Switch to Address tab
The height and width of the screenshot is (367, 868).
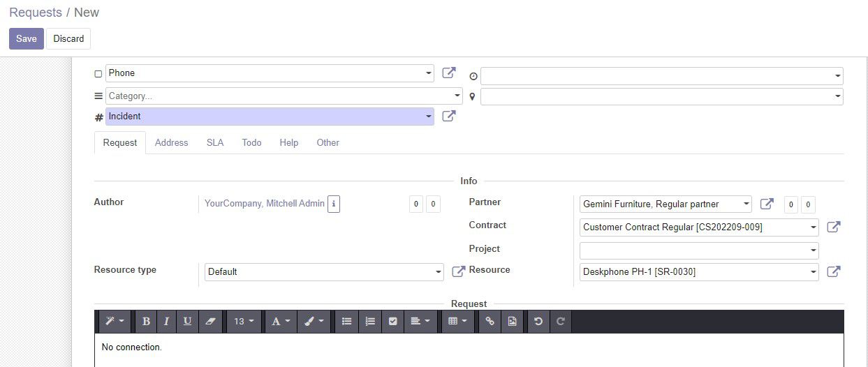tap(172, 142)
